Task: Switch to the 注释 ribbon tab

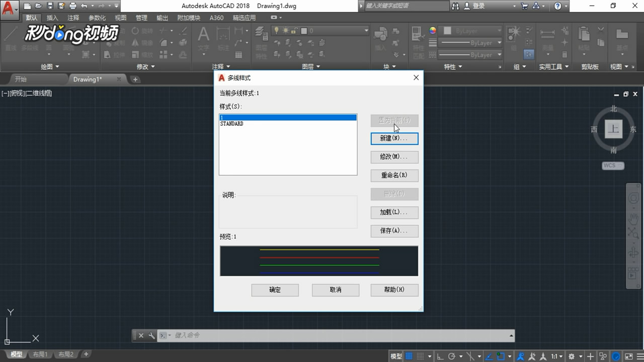Action: coord(73,18)
